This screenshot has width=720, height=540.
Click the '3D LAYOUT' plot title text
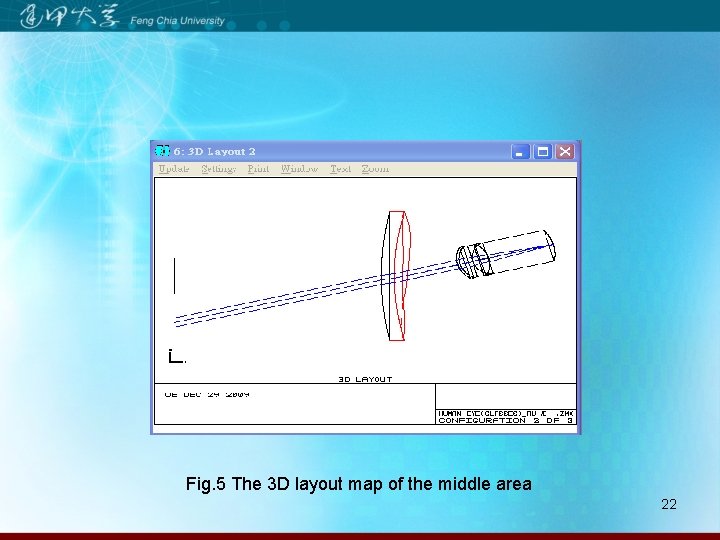click(x=366, y=379)
